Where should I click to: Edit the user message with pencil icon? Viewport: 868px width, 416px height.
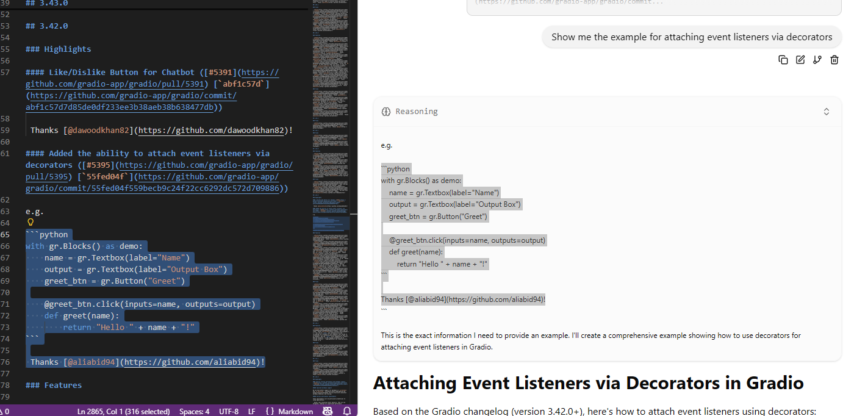pos(800,60)
